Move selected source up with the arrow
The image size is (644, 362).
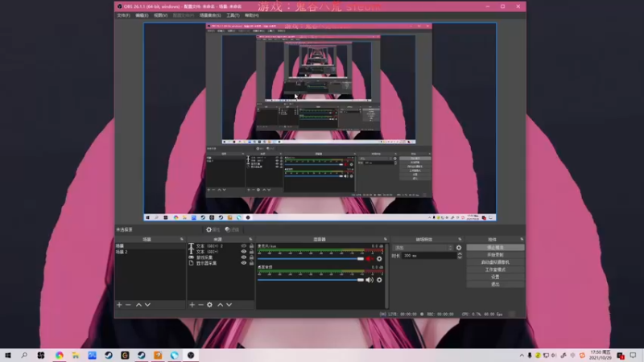[x=220, y=305]
